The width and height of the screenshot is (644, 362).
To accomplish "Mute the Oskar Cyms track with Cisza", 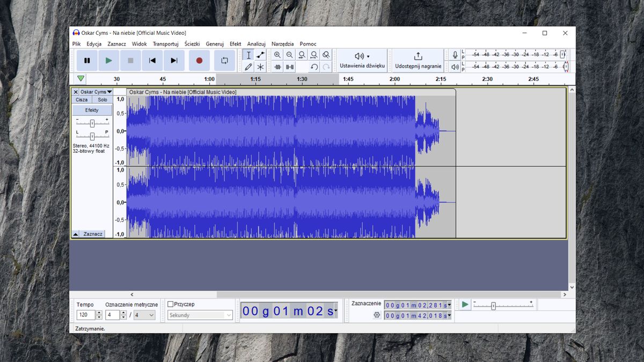I will pos(82,99).
